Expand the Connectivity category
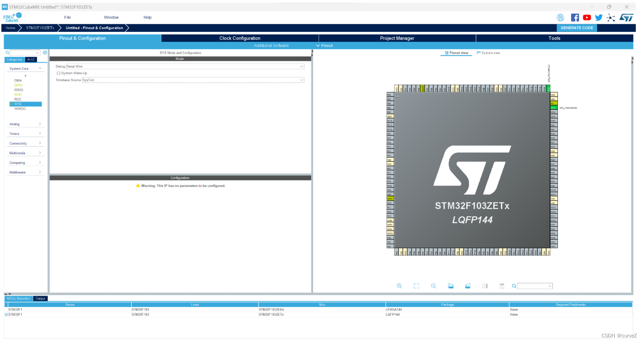The image size is (644, 342). point(40,143)
